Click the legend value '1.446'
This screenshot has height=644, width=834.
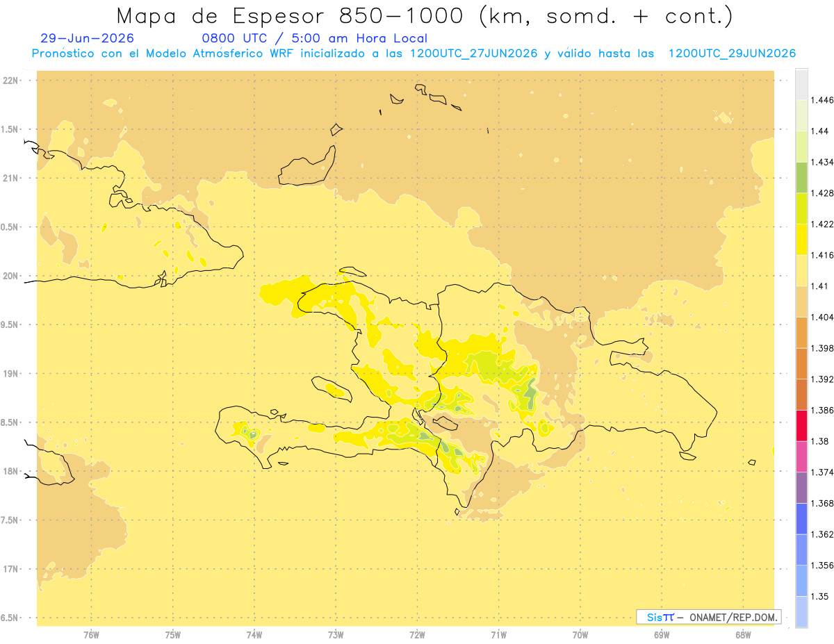tap(822, 100)
